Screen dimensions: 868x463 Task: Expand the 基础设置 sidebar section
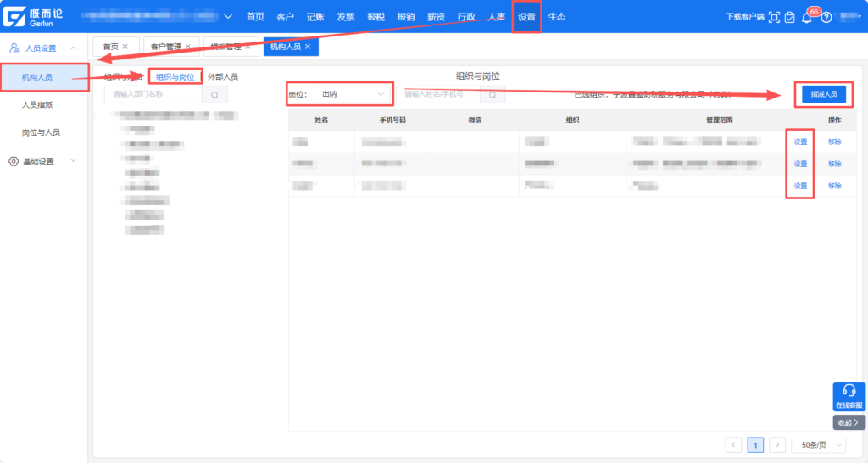[74, 161]
